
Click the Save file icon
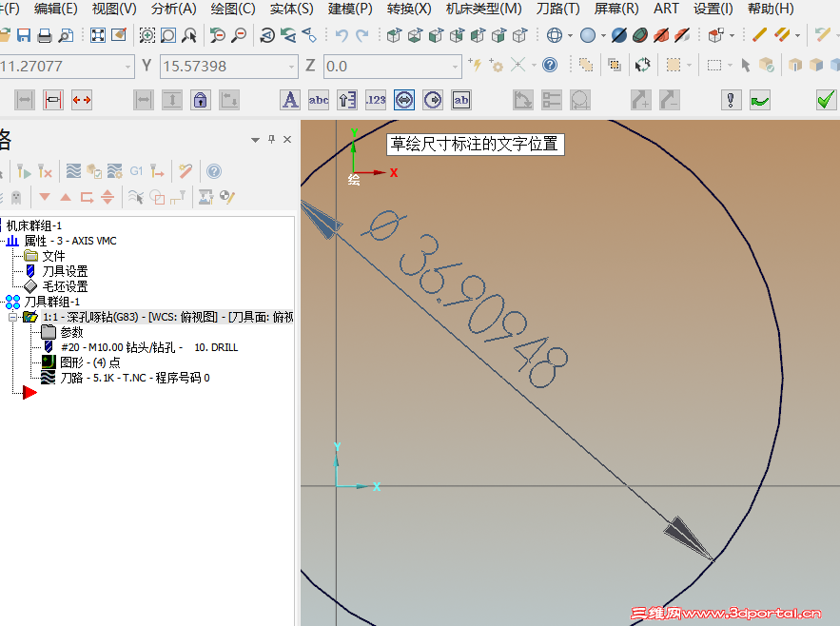click(24, 35)
